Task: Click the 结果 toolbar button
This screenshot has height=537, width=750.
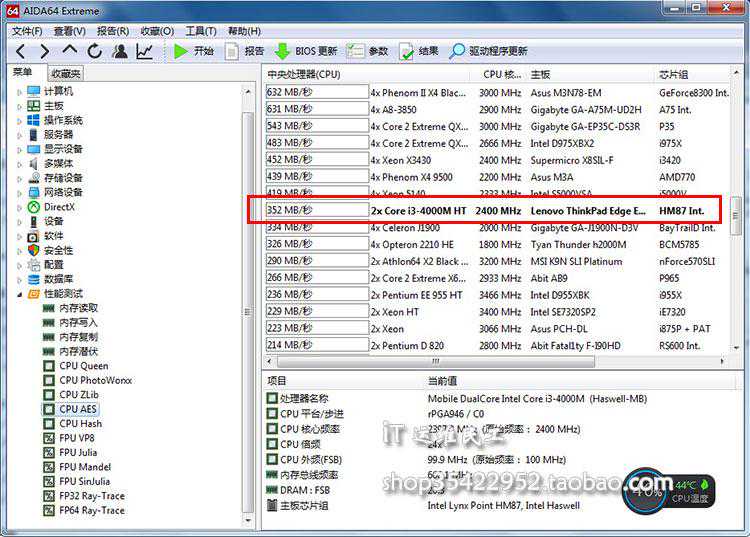Action: pos(418,51)
